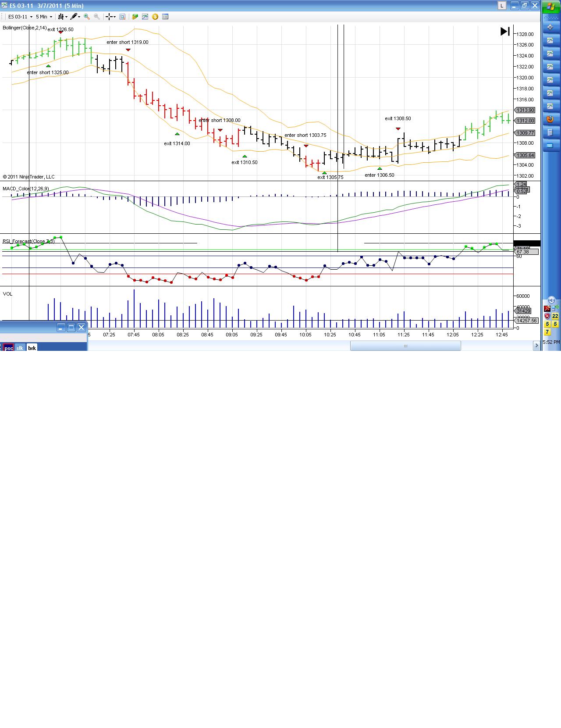Image resolution: width=561 pixels, height=728 pixels.
Task: Select the 'psc' tab
Action: tap(9, 348)
